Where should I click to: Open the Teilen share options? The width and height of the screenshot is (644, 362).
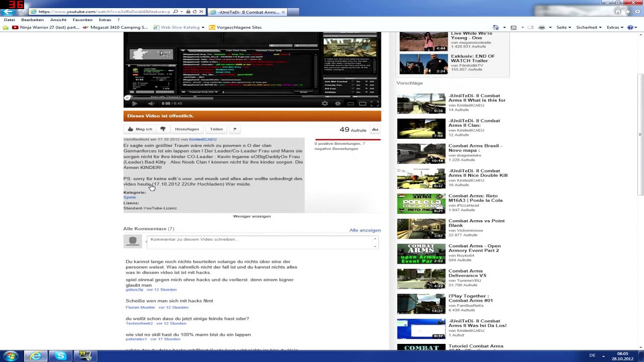[216, 129]
